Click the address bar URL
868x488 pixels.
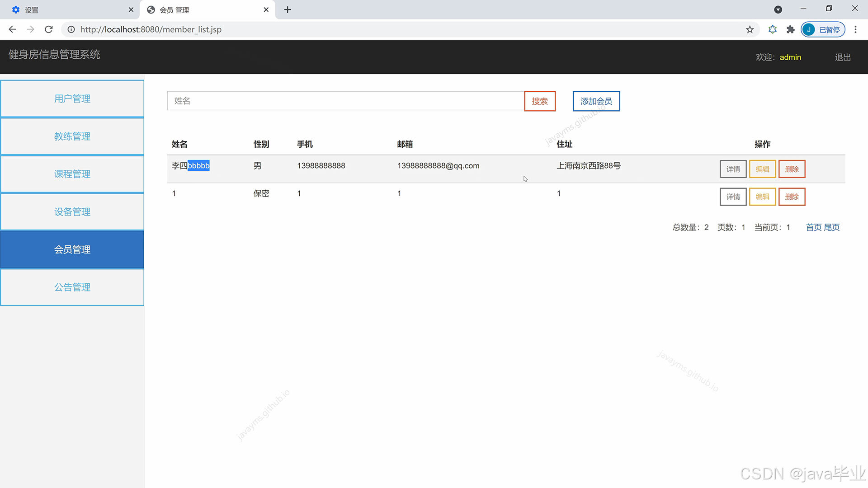(151, 29)
